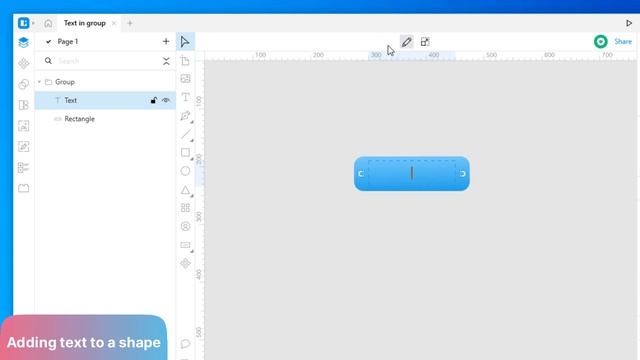Hide the Text layer via eye icon
Image resolution: width=640 pixels, height=360 pixels.
pos(166,100)
